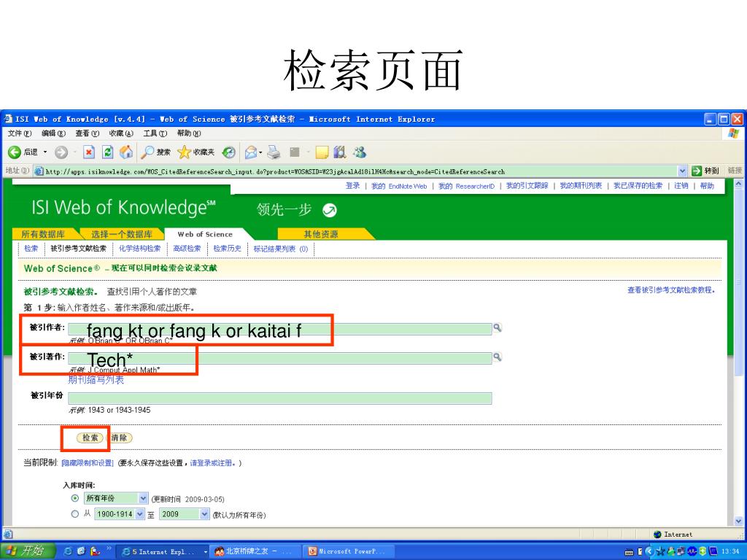Click the grayed Edit icon in the toolbar
This screenshot has width=747, height=560.
point(295,152)
